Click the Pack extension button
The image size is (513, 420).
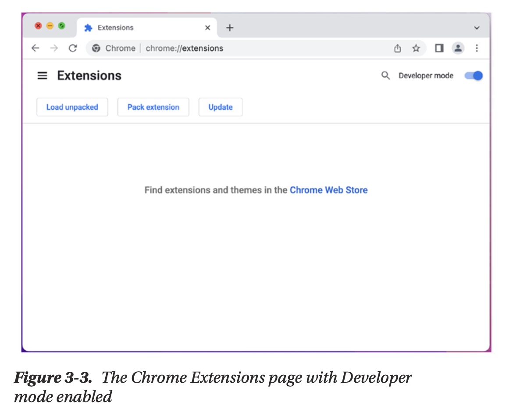coord(153,107)
